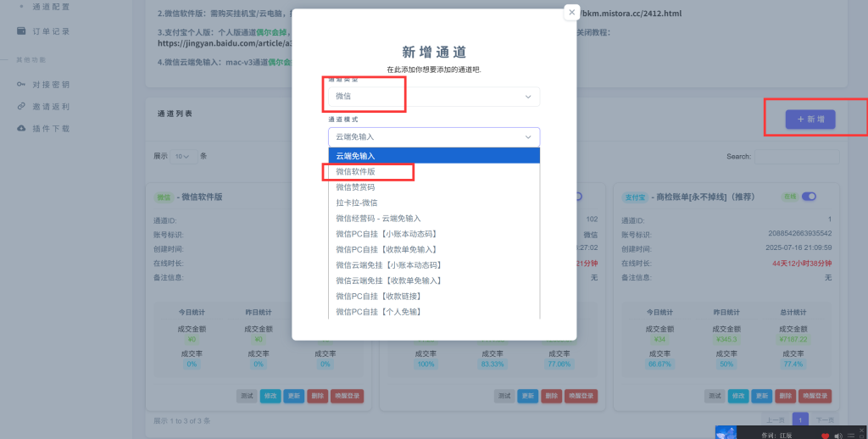Screen dimensions: 868x439
Task: Click the 66.67% success-rate badge
Action: (x=659, y=364)
